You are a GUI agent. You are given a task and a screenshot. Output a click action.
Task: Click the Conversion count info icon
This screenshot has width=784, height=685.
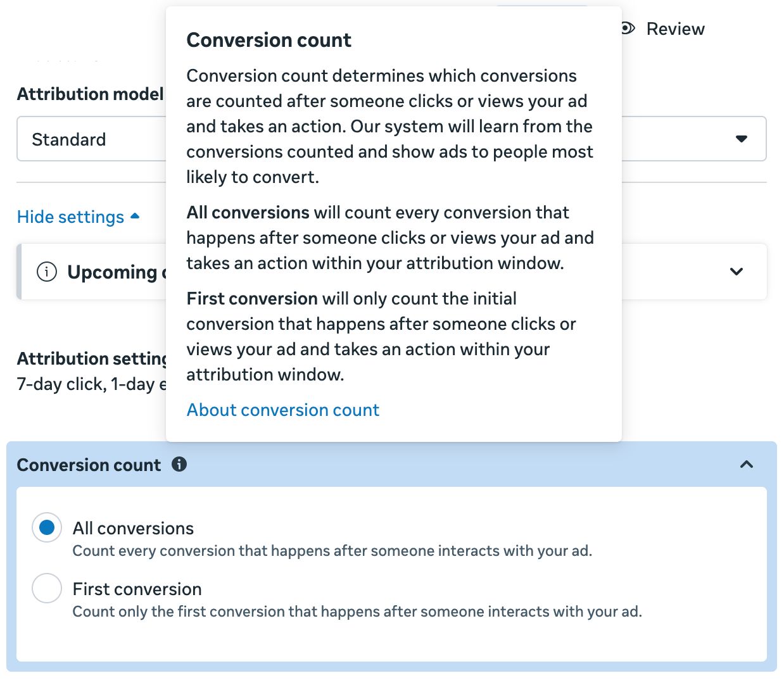pos(179,464)
